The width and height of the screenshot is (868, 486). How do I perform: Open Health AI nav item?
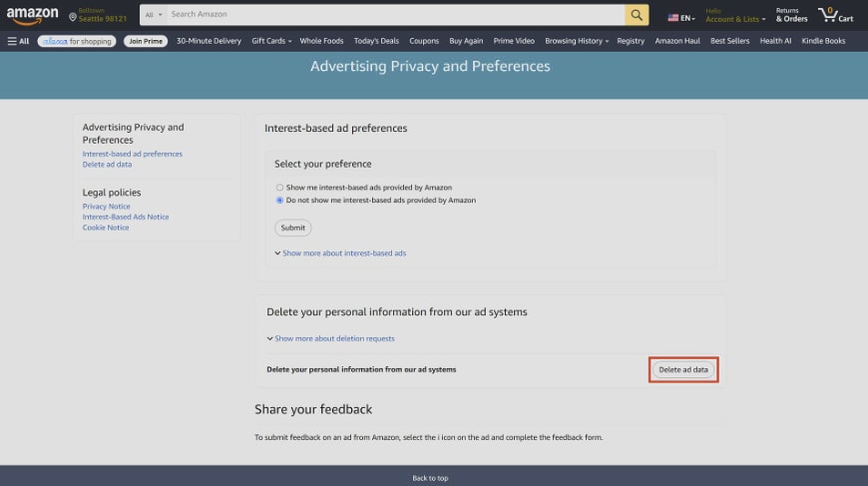pyautogui.click(x=775, y=41)
